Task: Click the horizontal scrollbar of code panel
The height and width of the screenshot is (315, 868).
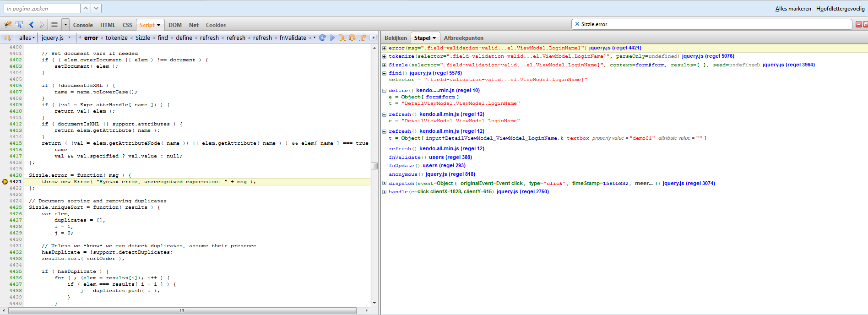Action: tap(182, 310)
